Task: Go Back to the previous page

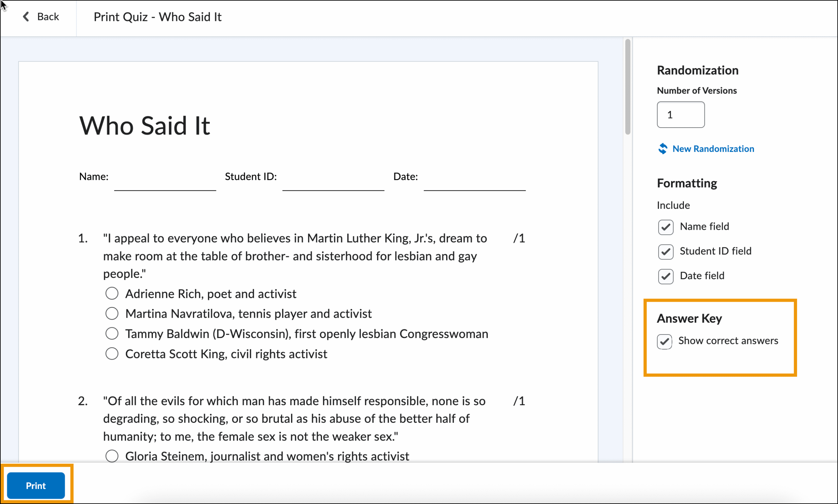Action: 47,17
